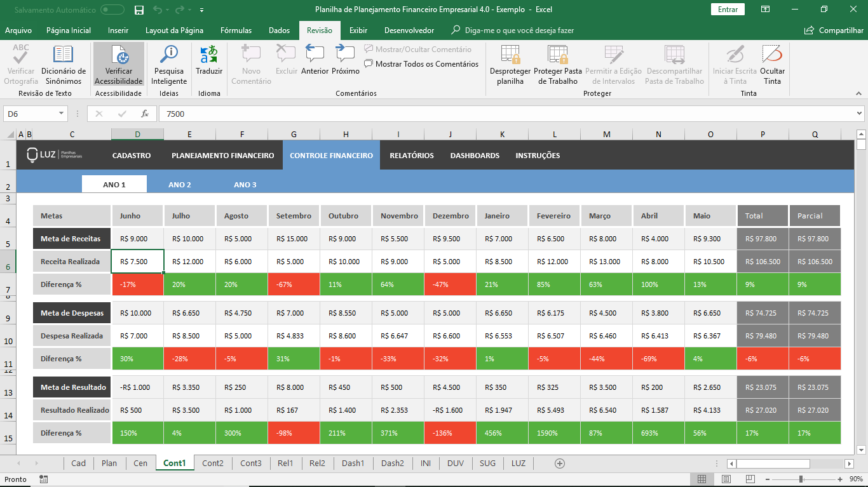Click the Entrar sign-in button
The image size is (868, 487).
point(728,10)
